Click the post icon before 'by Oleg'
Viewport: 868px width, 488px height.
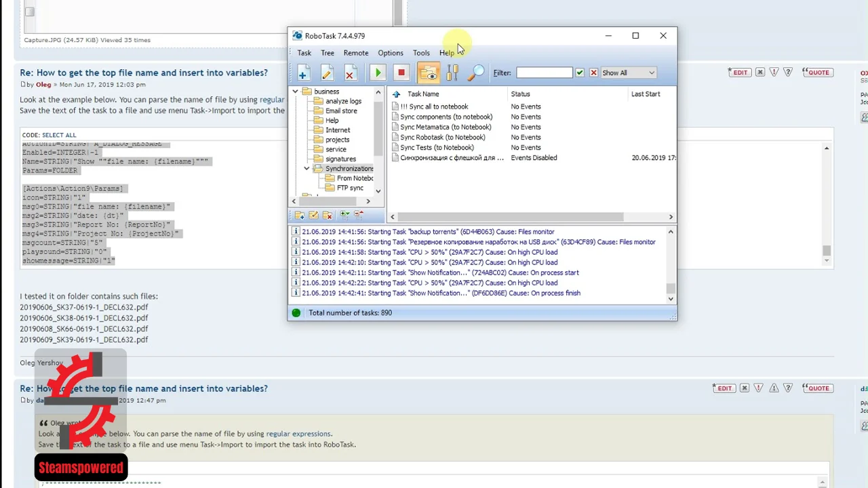click(x=23, y=84)
